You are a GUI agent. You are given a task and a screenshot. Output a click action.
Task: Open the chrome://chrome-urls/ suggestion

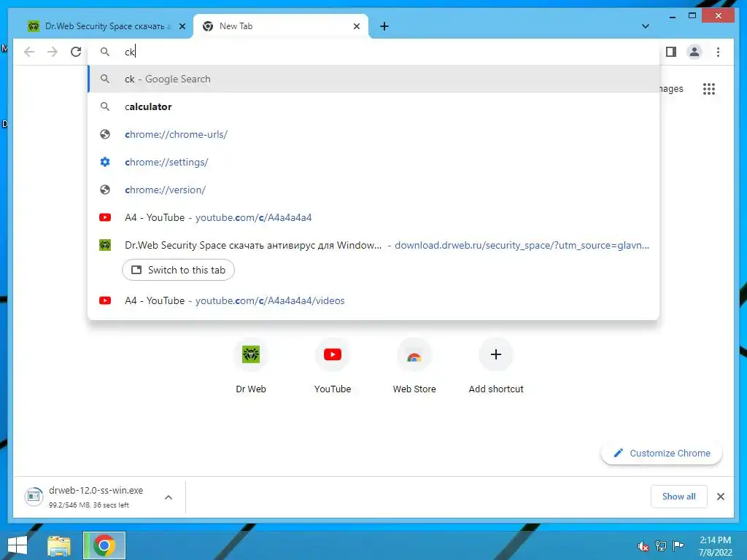pyautogui.click(x=373, y=134)
